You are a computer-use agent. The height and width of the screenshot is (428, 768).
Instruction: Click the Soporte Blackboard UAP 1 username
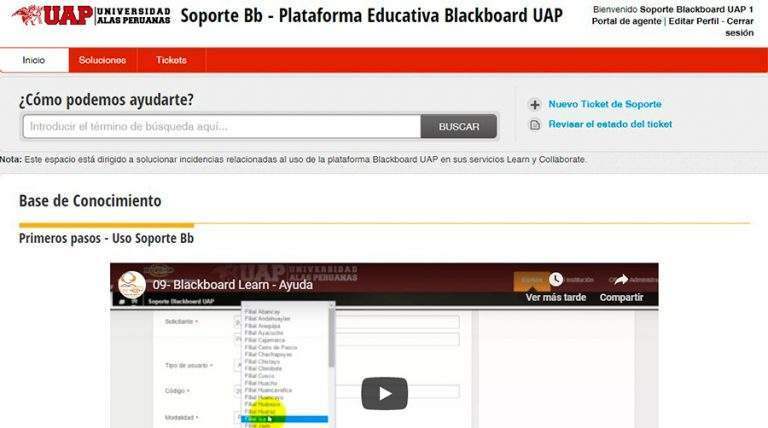click(696, 9)
